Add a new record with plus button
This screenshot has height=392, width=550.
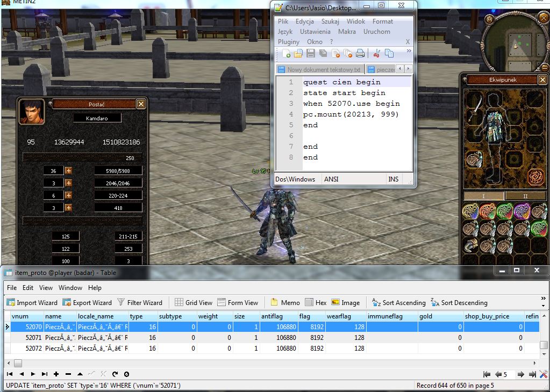pos(56,374)
